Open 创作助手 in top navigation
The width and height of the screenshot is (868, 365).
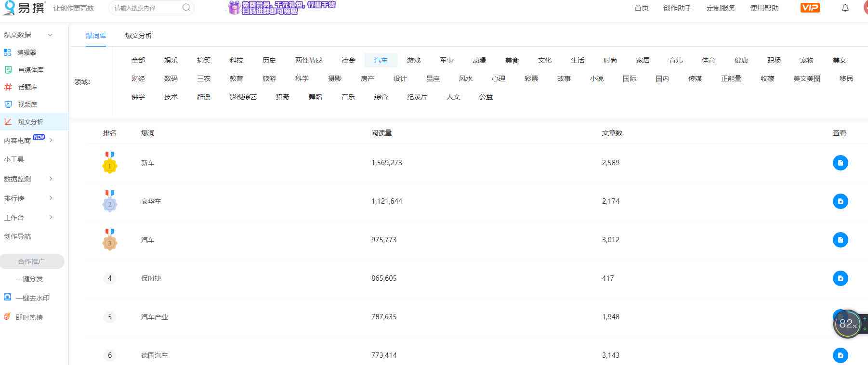(678, 8)
